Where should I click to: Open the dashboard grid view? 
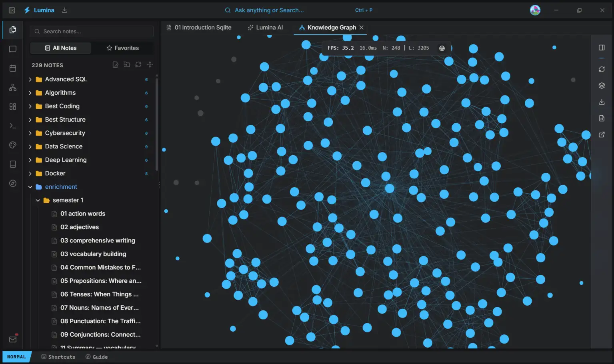click(x=13, y=106)
